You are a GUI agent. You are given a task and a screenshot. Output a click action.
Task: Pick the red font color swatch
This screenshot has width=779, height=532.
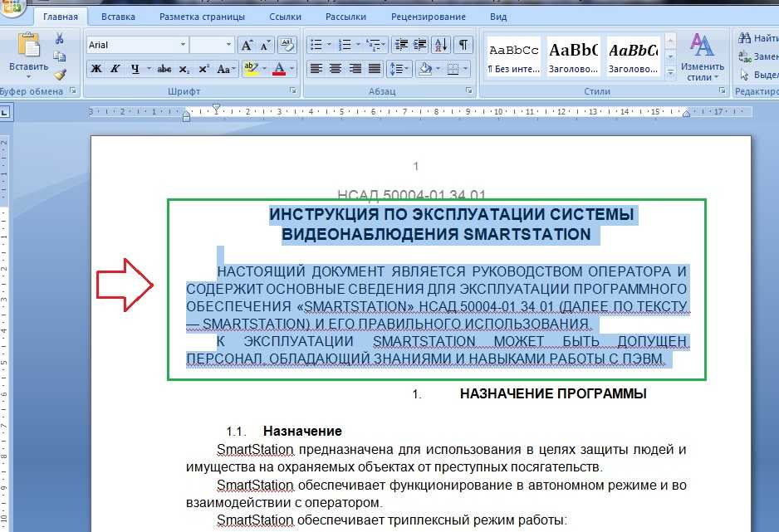(x=280, y=69)
